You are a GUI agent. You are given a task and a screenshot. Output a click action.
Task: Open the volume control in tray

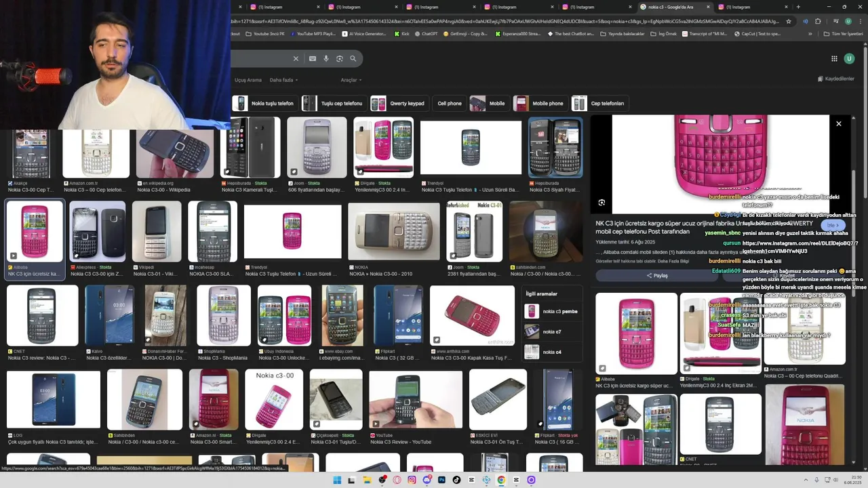point(836,480)
